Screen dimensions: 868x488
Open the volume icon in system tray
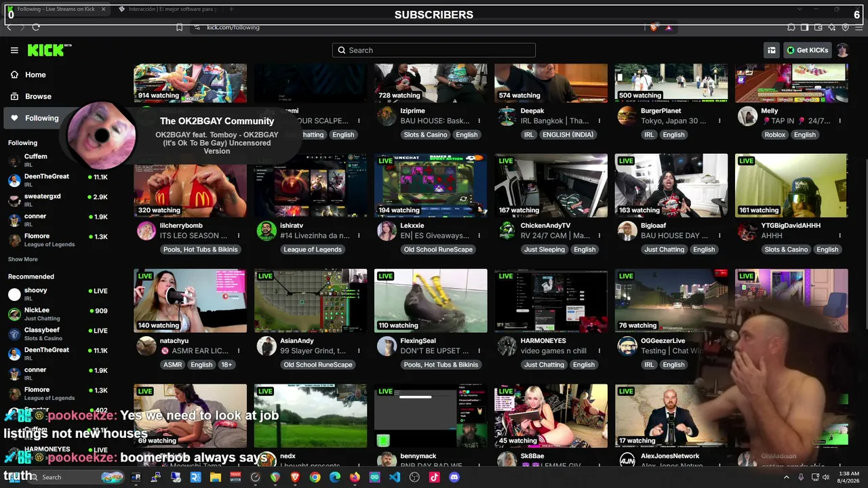click(825, 477)
